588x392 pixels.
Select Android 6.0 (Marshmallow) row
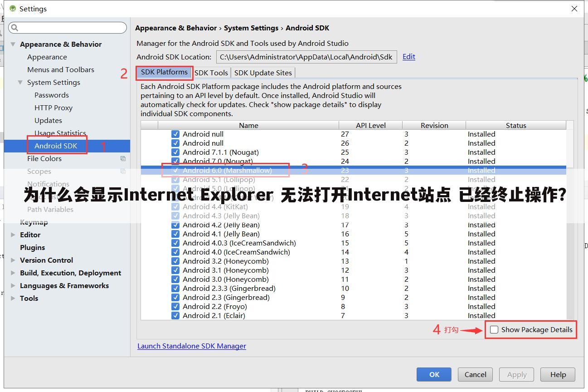[354, 170]
